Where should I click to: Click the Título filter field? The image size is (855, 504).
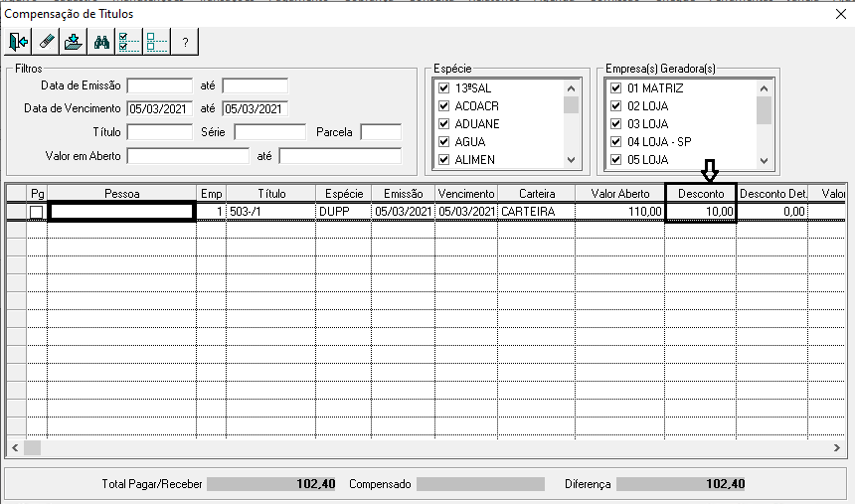pyautogui.click(x=160, y=132)
